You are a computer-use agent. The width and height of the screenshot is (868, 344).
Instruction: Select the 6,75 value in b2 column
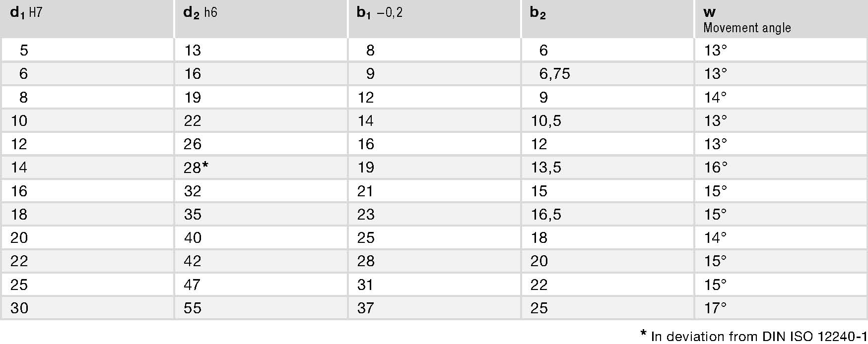555,74
